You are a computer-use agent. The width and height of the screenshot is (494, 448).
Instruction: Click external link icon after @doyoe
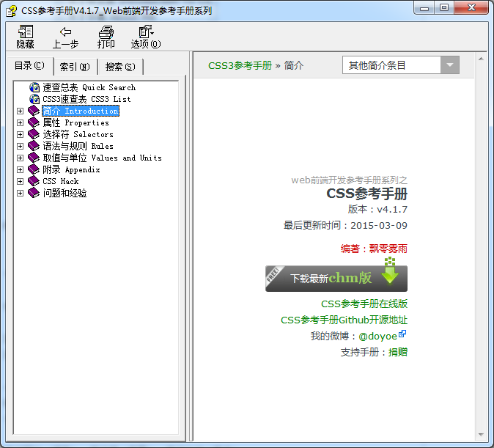click(402, 334)
